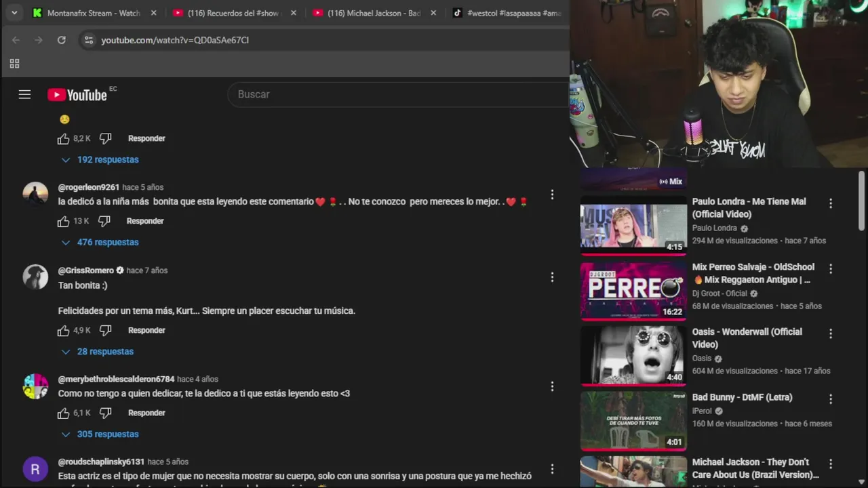Open options menu for @merybethroblescalderon6784's comment
Screen dimensions: 868x488
point(552,386)
